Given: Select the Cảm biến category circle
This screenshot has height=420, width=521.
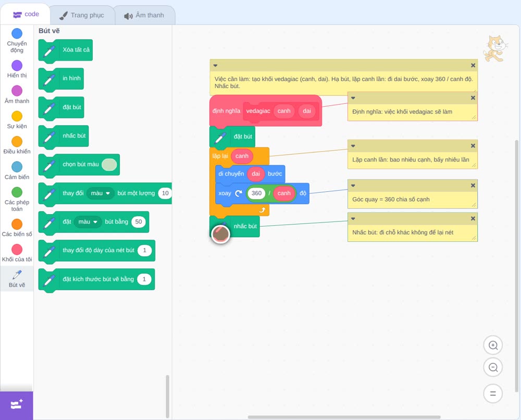Looking at the screenshot, I should coord(17,167).
